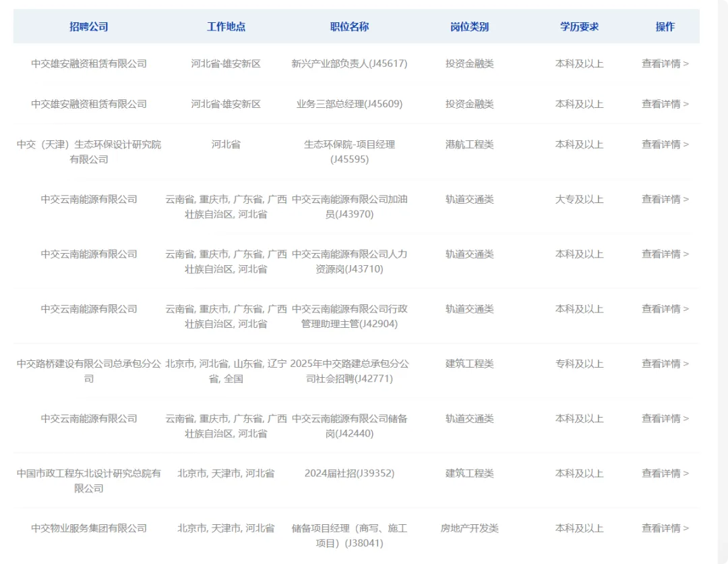
Task: Click education requirement 大专及以上
Action: pos(579,199)
